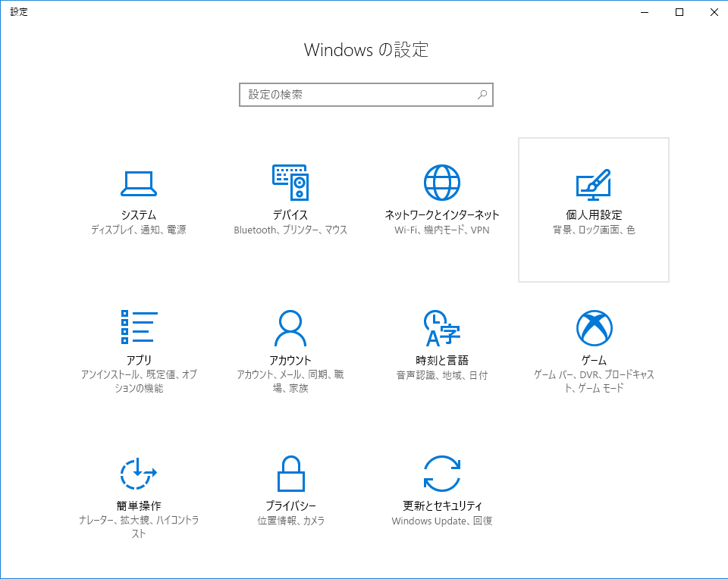The image size is (728, 579).
Task: Click the text アカウント、メール、同期、職場、家族
Action: tap(290, 381)
